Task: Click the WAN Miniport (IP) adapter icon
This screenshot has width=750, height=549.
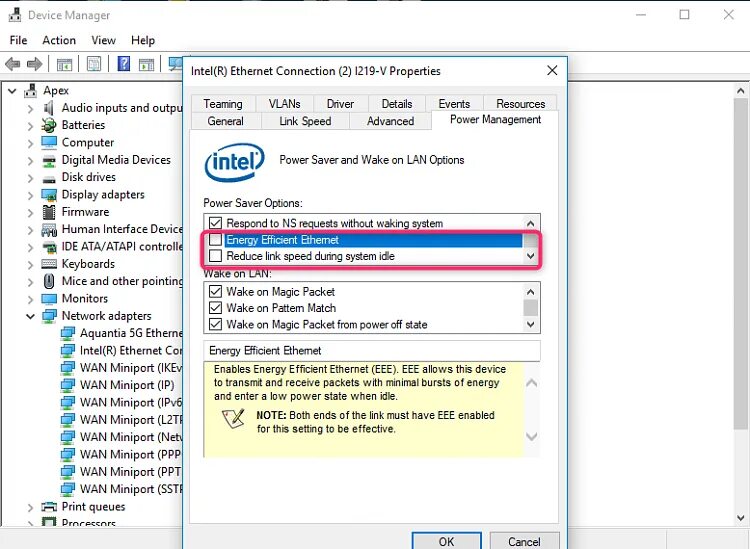Action: 67,385
